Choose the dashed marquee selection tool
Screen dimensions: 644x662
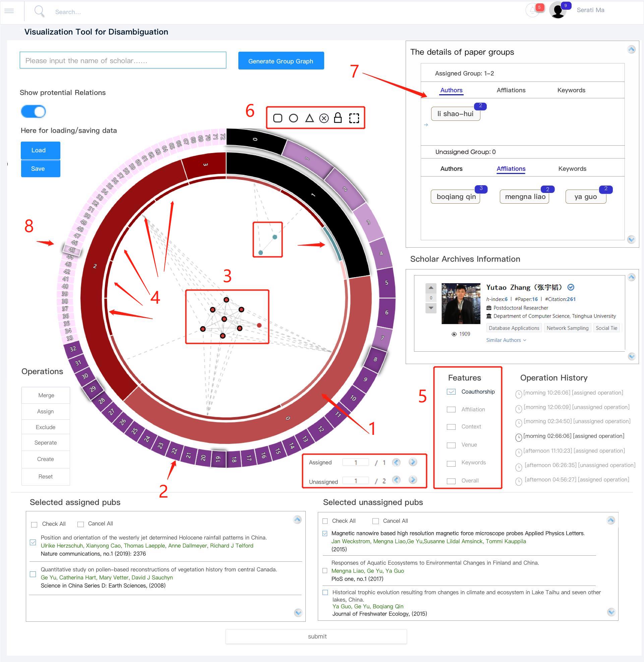354,118
